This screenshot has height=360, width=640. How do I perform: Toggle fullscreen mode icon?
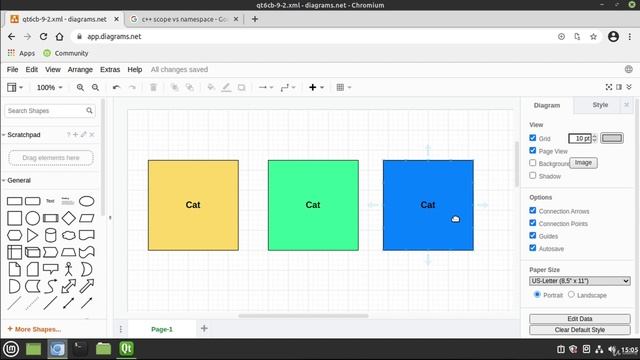pos(609,87)
